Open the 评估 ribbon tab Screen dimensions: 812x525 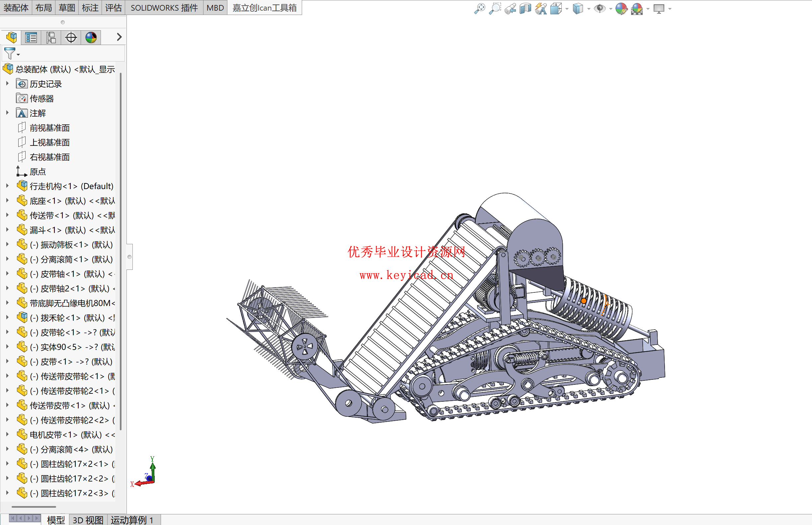[114, 8]
